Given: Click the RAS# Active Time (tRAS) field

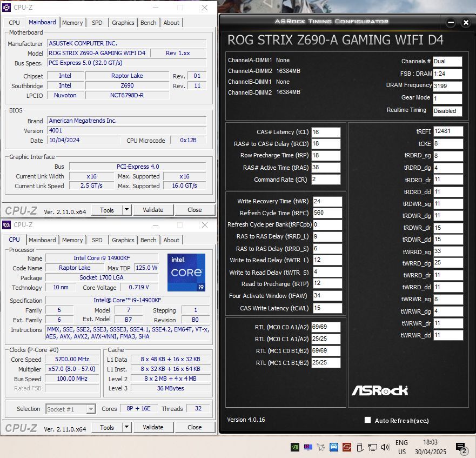Looking at the screenshot, I should (326, 168).
